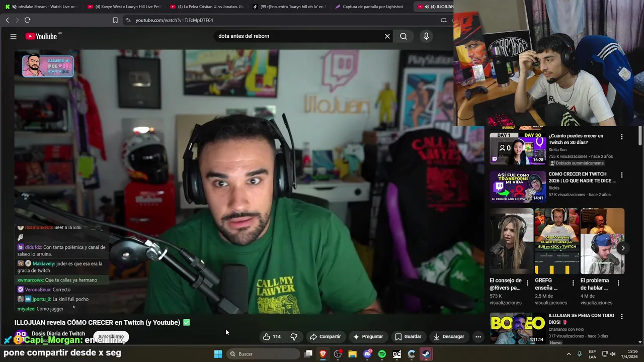Open the Windows Start menu
This screenshot has height=362, width=644.
coord(218,354)
